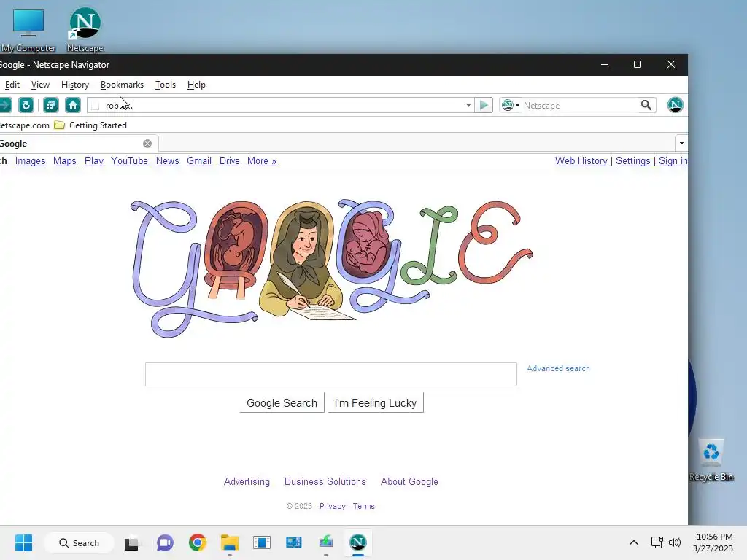The width and height of the screenshot is (747, 560).
Task: Open the Netscape desktop shortcut
Action: point(85,28)
